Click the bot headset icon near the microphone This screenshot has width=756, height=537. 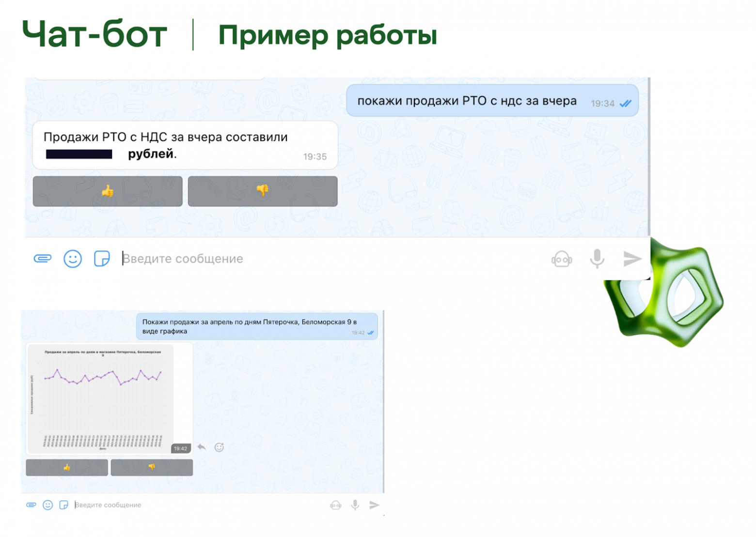tap(562, 259)
